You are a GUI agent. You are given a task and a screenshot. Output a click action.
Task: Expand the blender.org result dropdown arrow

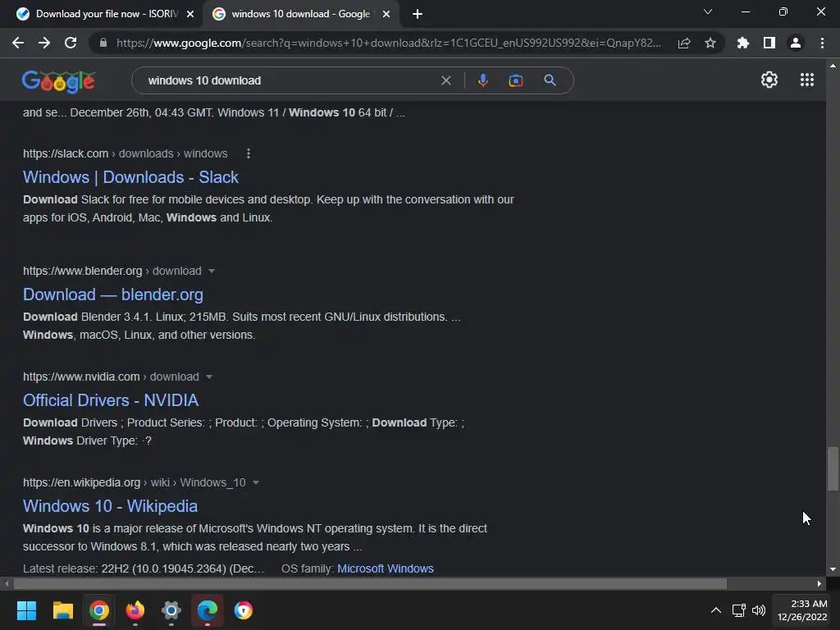(212, 271)
